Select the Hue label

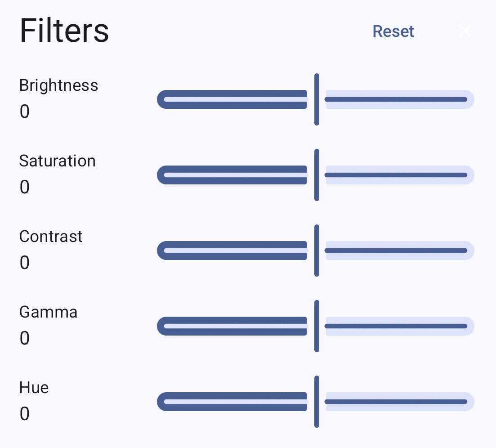coord(33,387)
